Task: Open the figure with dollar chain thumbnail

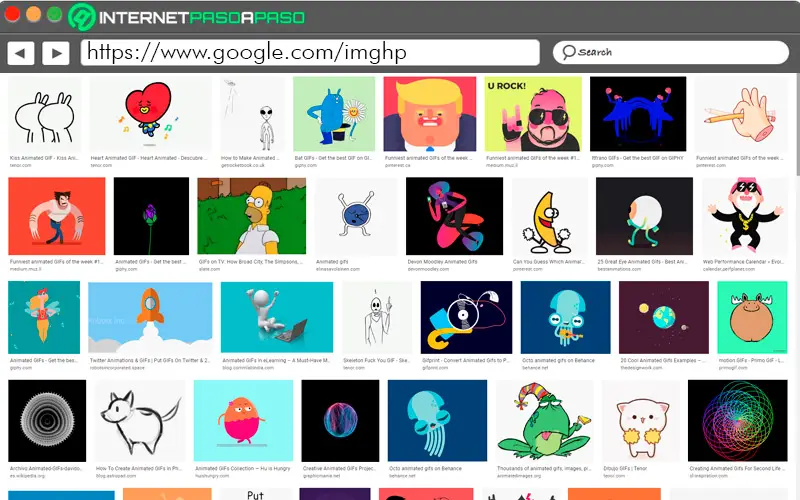Action: click(744, 216)
